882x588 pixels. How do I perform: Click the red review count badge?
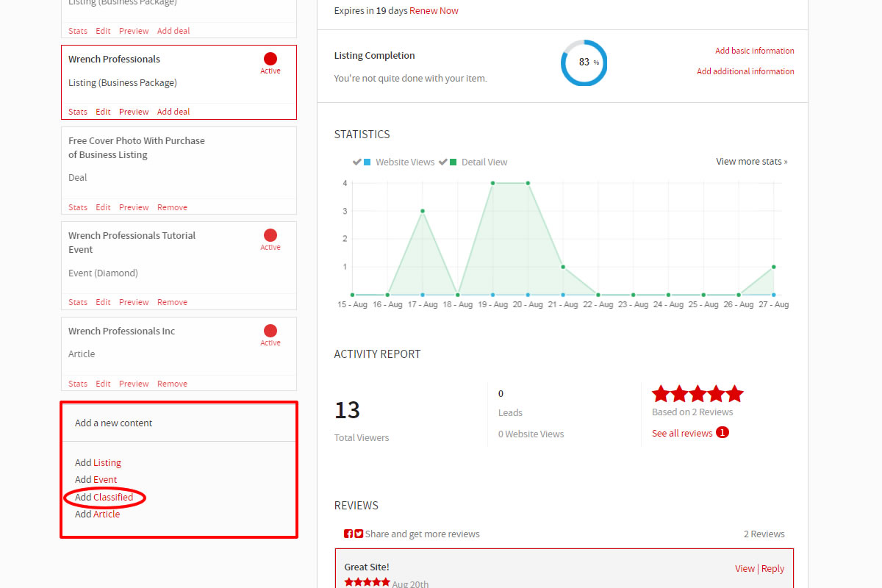(x=723, y=433)
